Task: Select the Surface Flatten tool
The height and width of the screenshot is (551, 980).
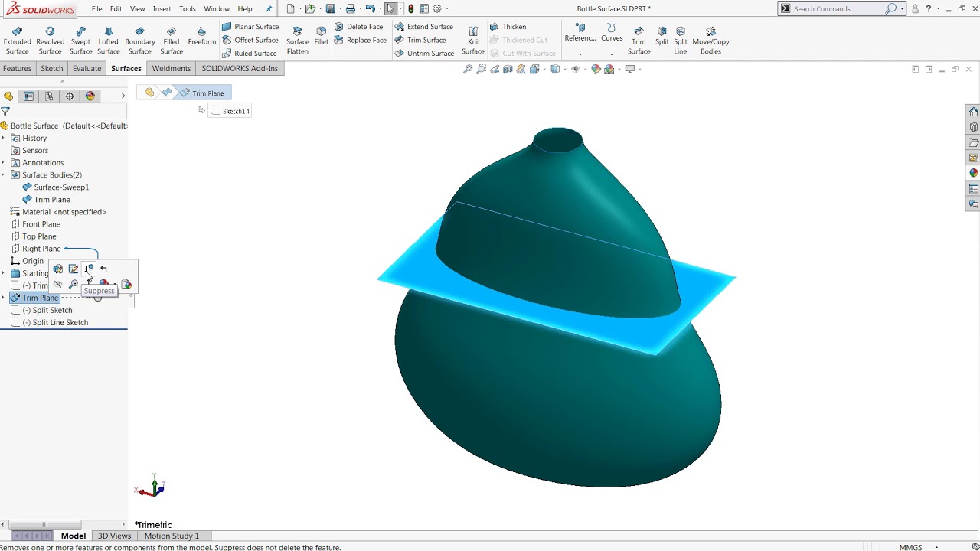Action: [297, 41]
